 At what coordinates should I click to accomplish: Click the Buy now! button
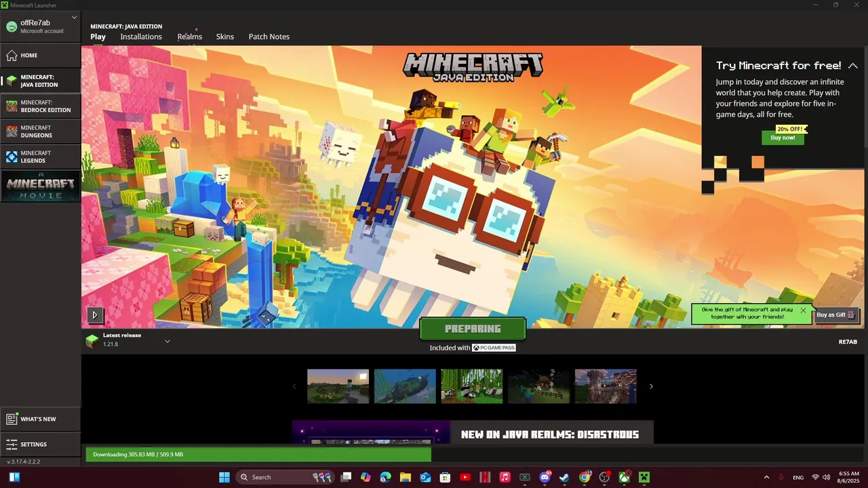(x=783, y=138)
